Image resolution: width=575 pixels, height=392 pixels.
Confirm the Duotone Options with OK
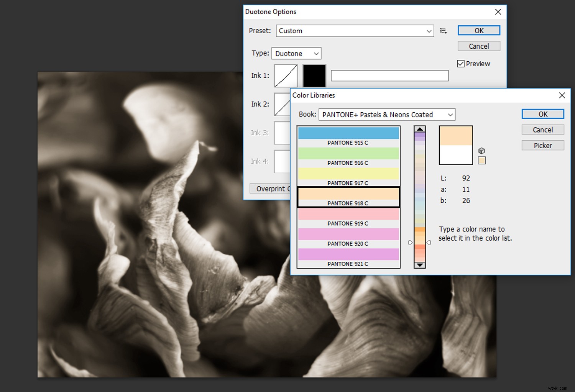pyautogui.click(x=478, y=30)
